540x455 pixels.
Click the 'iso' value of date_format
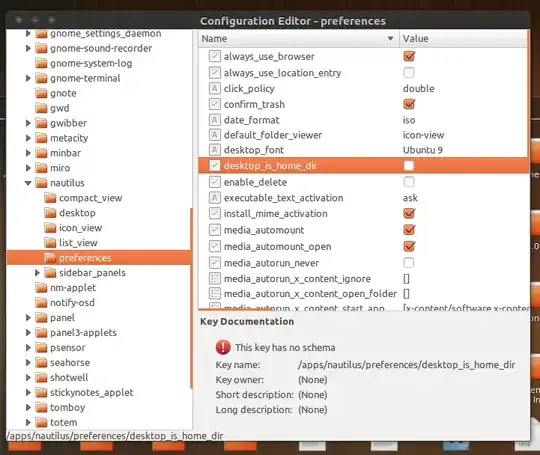[409, 120]
